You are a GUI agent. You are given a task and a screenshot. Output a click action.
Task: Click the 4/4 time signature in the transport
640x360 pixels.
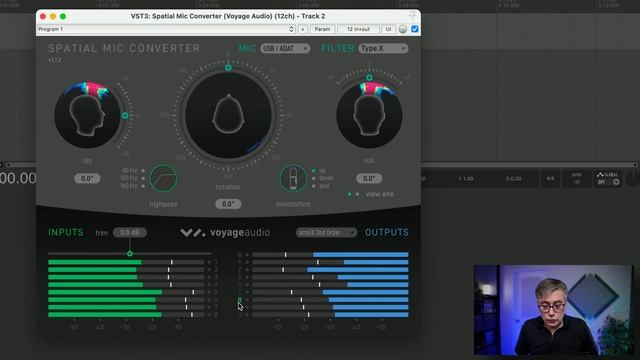(550, 178)
